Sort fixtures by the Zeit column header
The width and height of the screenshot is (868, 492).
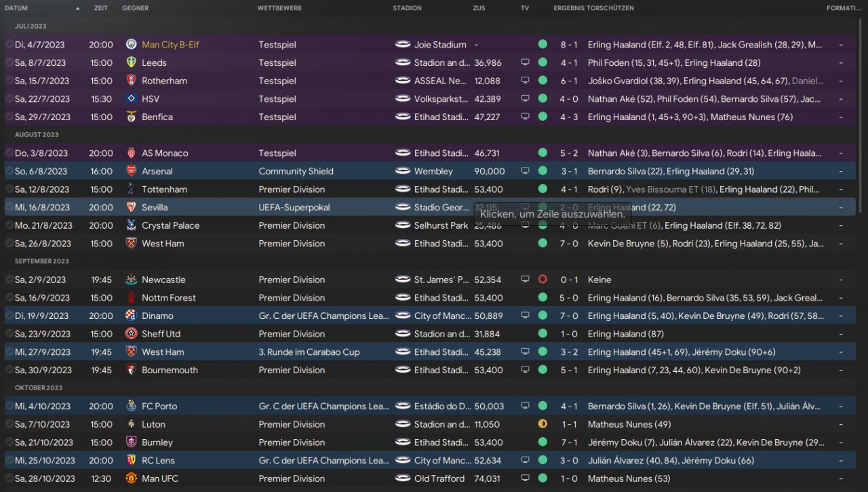coord(100,8)
